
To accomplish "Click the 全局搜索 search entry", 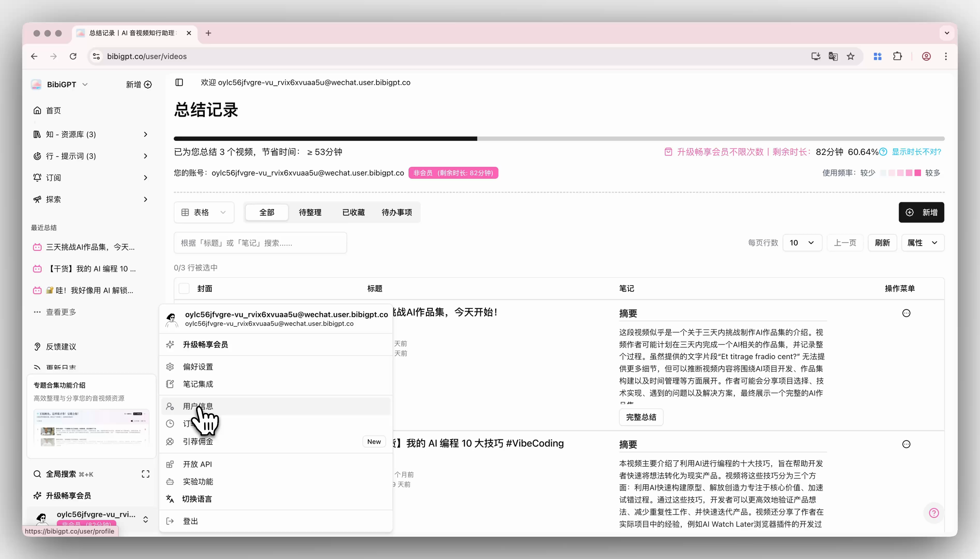I will click(63, 474).
